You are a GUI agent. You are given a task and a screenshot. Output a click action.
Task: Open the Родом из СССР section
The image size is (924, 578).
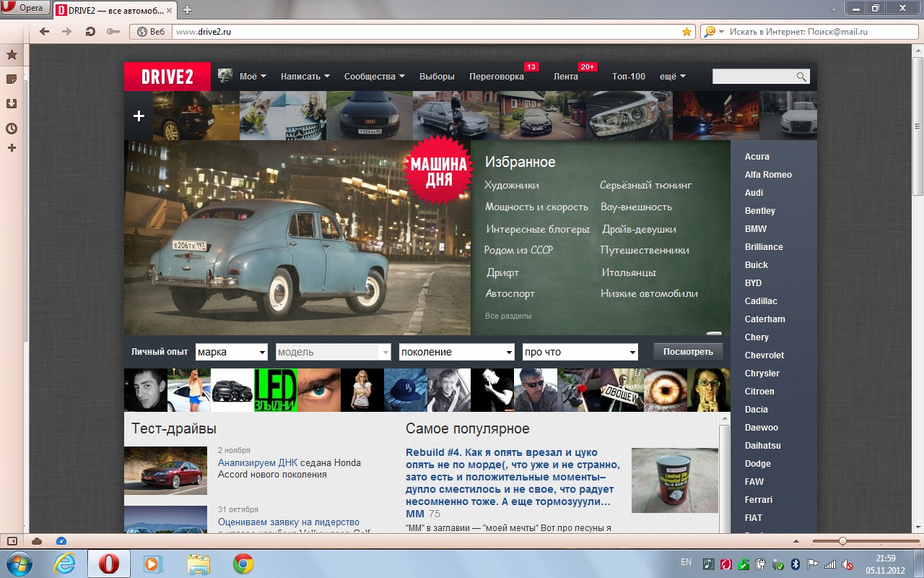pos(518,250)
